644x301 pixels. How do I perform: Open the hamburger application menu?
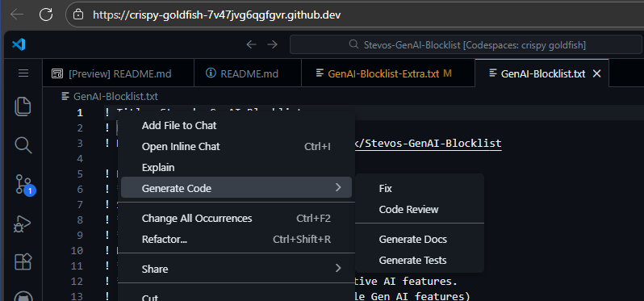23,73
